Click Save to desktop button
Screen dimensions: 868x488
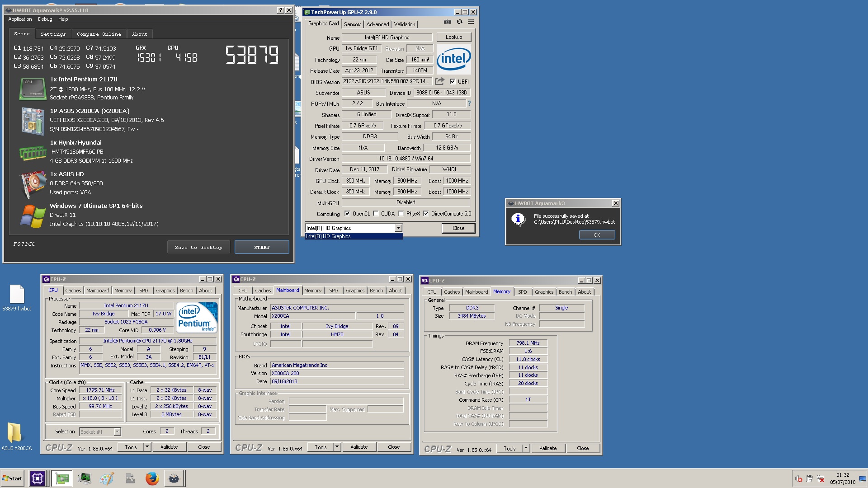[x=198, y=247]
